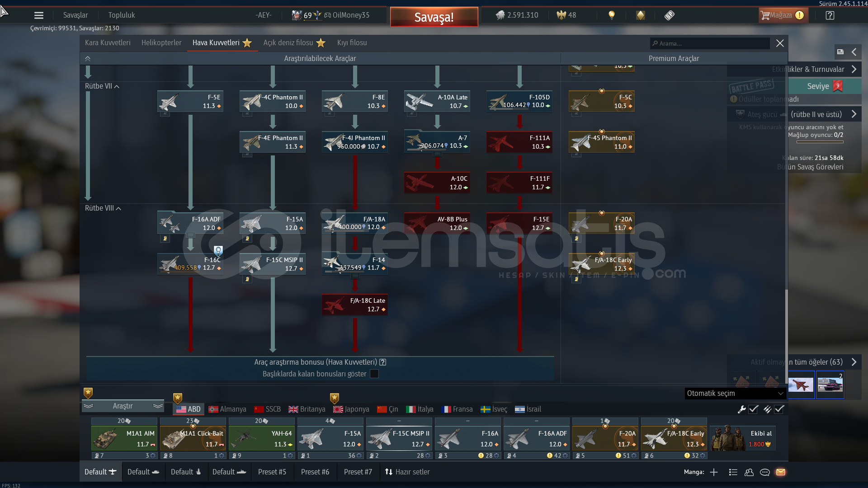Image resolution: width=868 pixels, height=488 pixels.
Task: Click Golden Eagles balance 48
Action: point(566,15)
